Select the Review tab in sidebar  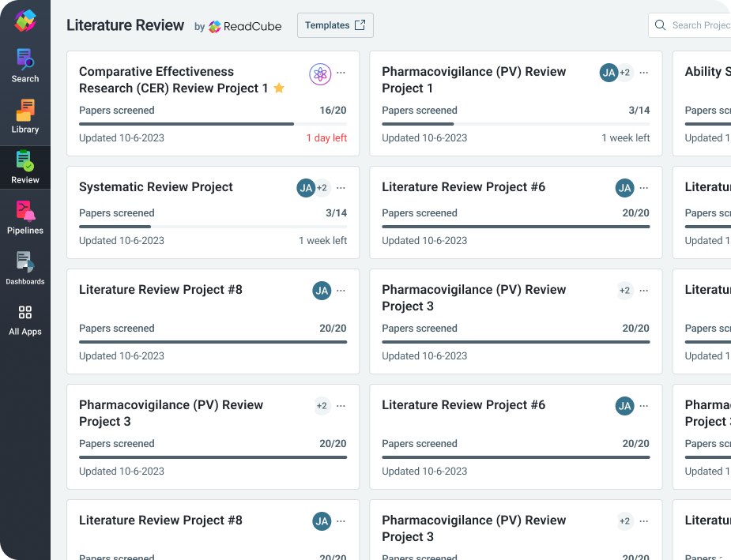tap(25, 166)
